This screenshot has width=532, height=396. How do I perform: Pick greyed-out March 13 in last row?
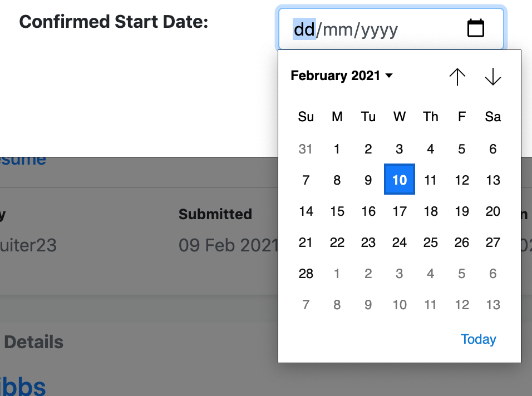coord(493,305)
